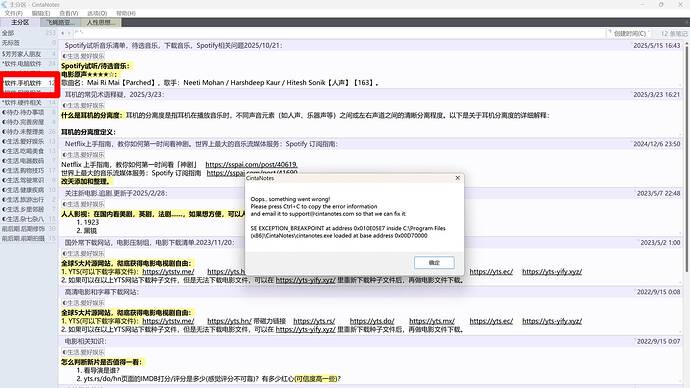Confirm the error dialog with 确定 button
The height and width of the screenshot is (388, 690).
point(434,263)
